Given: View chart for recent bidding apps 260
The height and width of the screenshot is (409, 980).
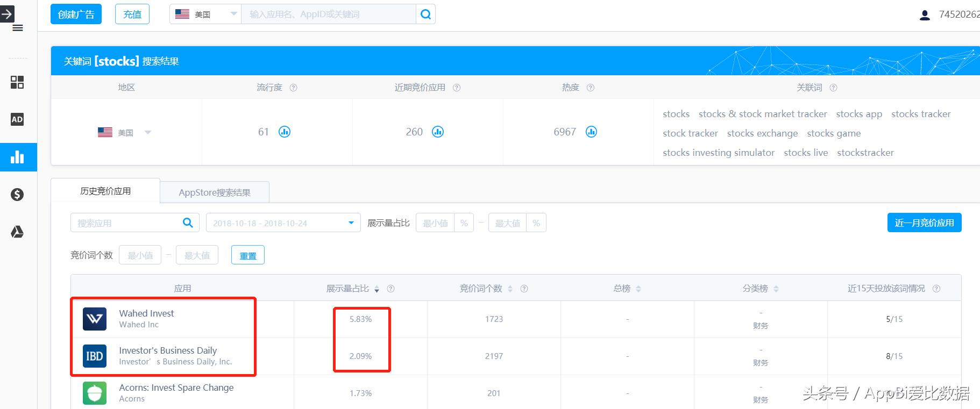Looking at the screenshot, I should click(x=438, y=132).
